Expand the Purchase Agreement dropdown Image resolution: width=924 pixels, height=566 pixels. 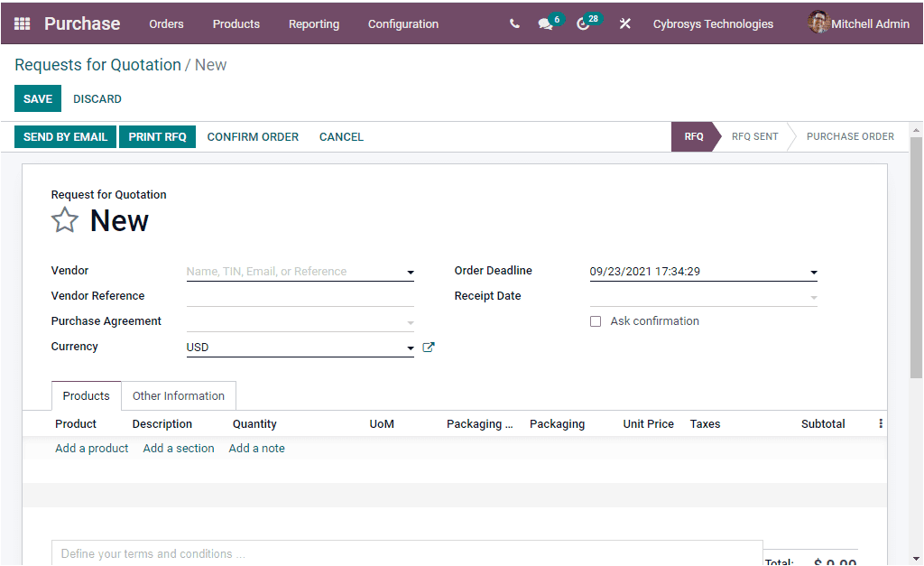click(x=411, y=321)
